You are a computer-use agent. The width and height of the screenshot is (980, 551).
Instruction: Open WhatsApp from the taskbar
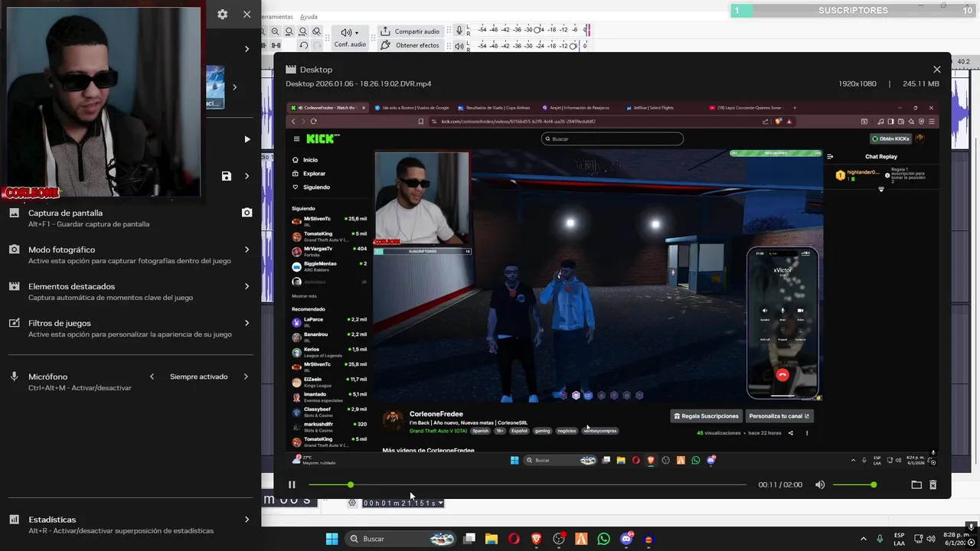[x=603, y=539]
